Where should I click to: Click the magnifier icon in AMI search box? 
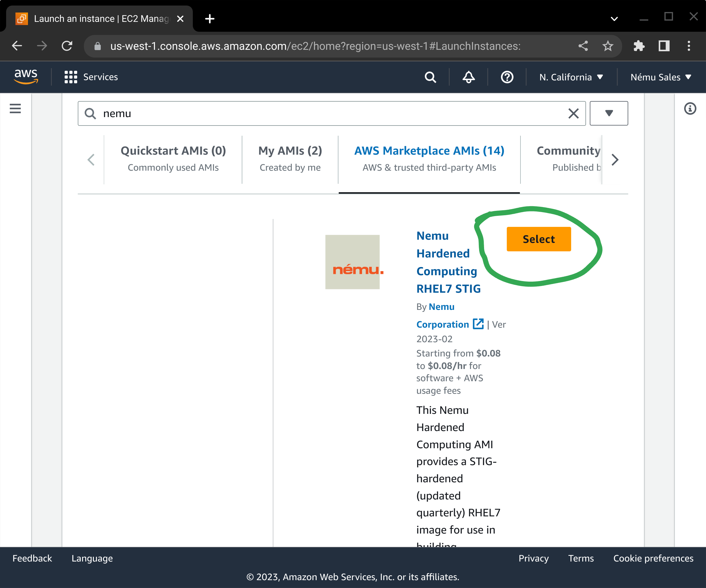click(x=90, y=113)
